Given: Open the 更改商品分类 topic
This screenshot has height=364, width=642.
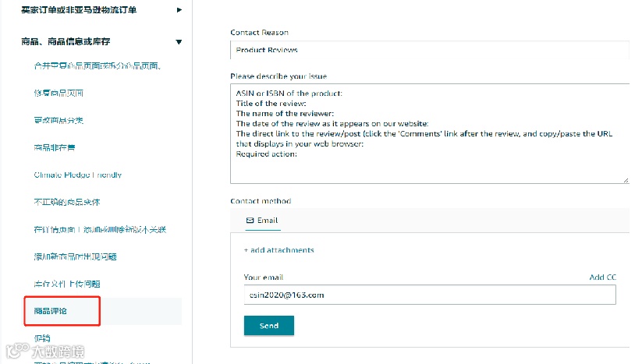Looking at the screenshot, I should point(59,120).
